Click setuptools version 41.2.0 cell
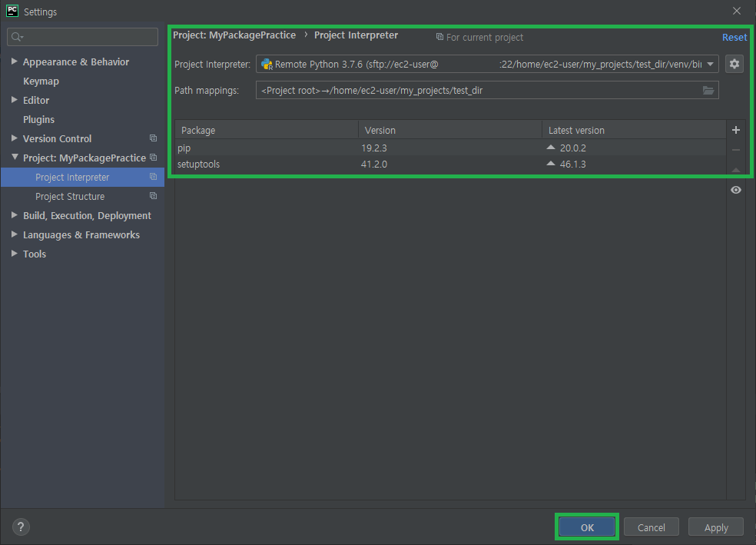Screen dimensions: 756x545 click(x=374, y=164)
